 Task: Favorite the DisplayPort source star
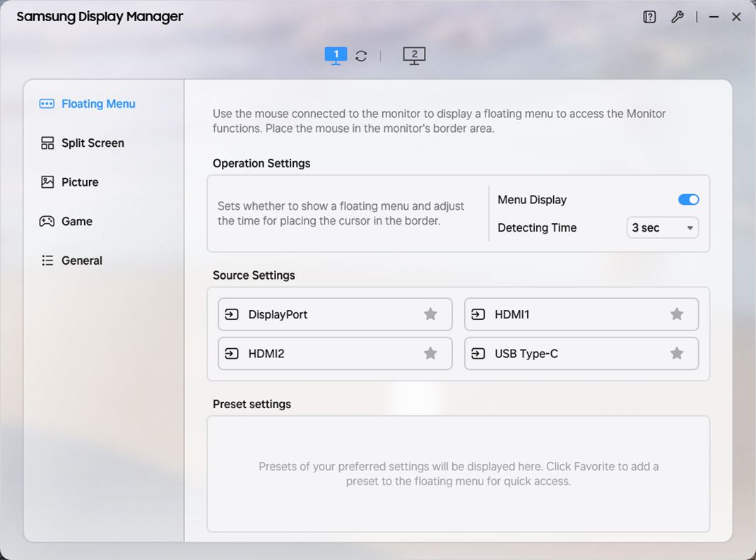coord(430,314)
